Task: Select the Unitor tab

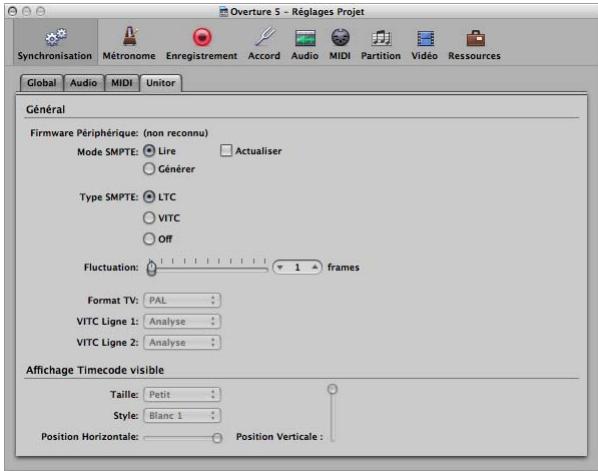Action: (161, 83)
